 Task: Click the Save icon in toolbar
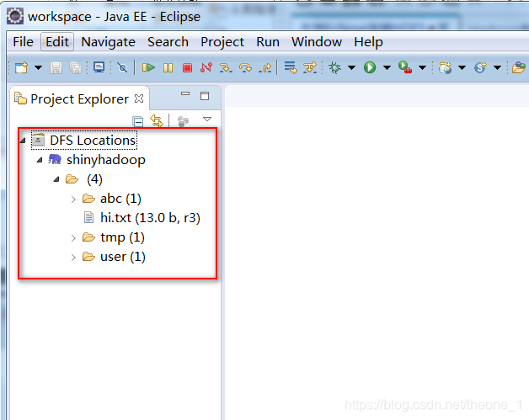[x=56, y=67]
